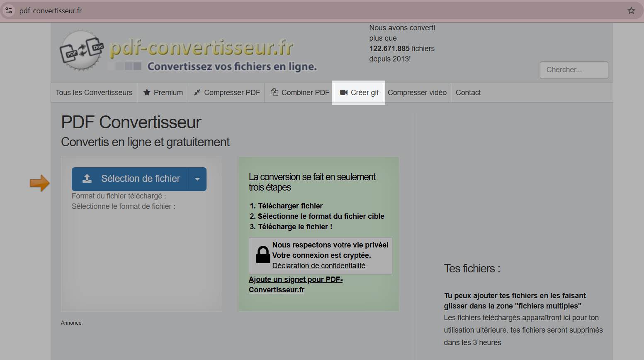Click 'Votre connexion est cryptée.' text
Image resolution: width=644 pixels, height=360 pixels.
(x=322, y=255)
